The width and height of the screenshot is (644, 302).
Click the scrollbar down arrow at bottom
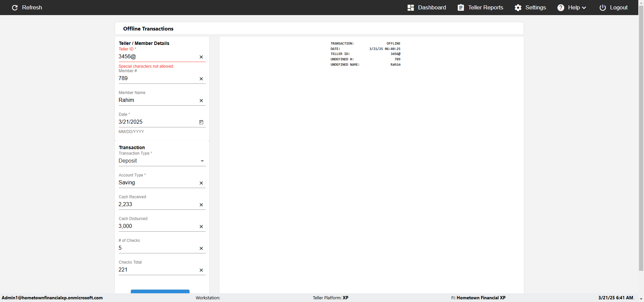coord(641,299)
